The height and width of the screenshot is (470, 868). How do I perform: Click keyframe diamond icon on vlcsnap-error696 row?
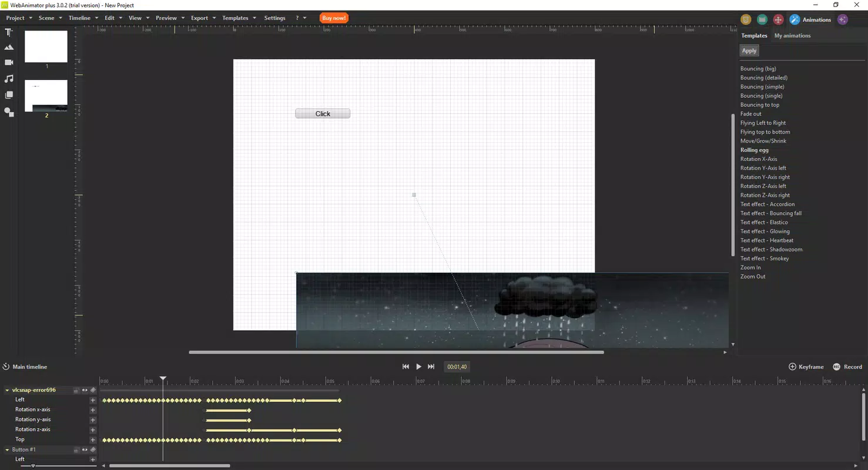[x=93, y=390]
